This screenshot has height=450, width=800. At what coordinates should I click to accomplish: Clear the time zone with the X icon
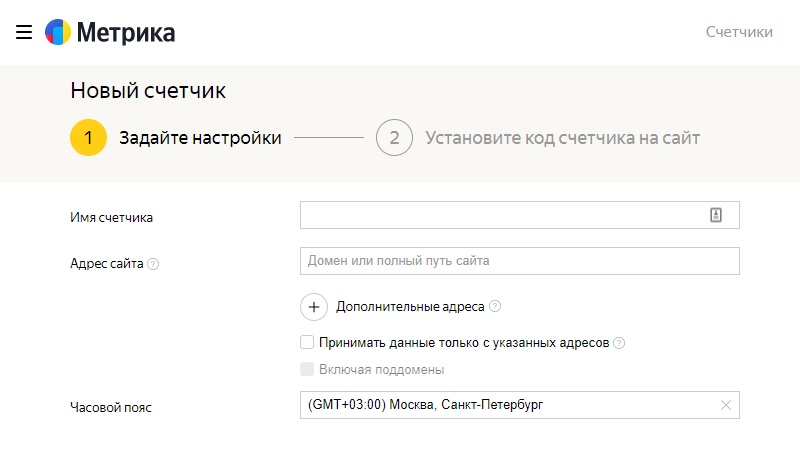pos(726,405)
